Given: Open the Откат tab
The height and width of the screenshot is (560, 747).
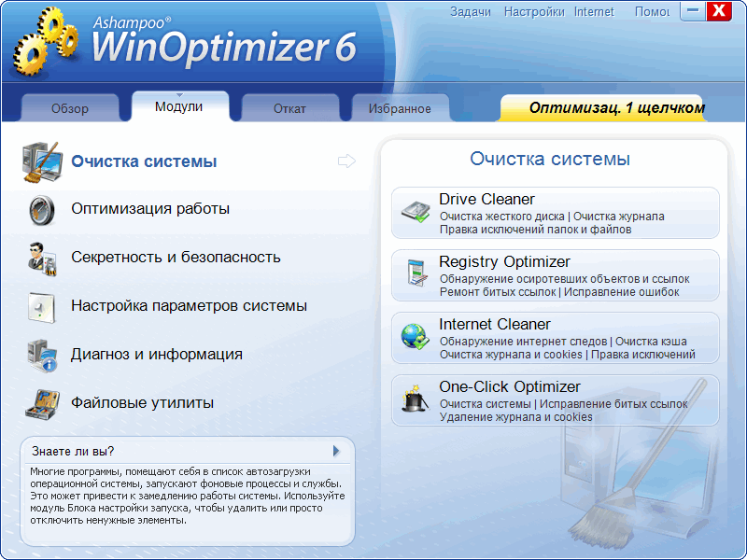Looking at the screenshot, I should 289,108.
